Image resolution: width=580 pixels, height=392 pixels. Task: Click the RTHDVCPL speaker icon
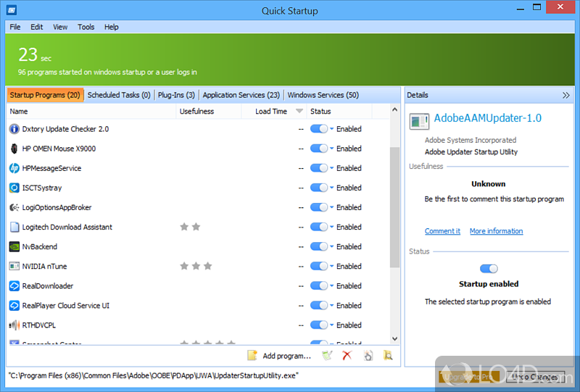pos(14,325)
